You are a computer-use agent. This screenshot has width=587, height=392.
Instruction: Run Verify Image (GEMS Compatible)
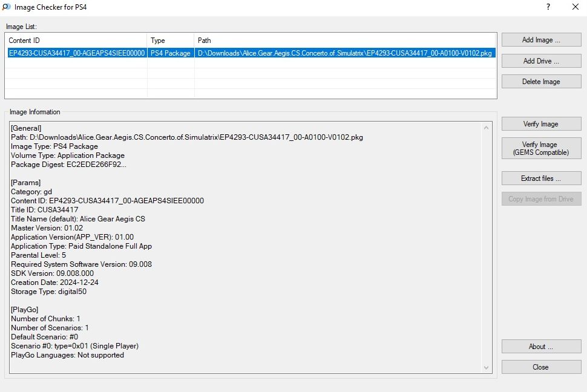pyautogui.click(x=542, y=148)
